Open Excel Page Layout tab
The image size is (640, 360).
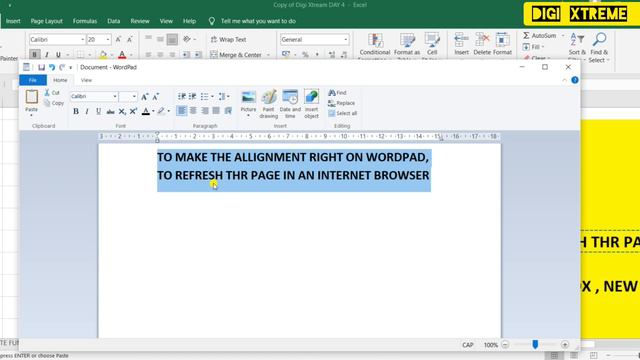tap(47, 21)
